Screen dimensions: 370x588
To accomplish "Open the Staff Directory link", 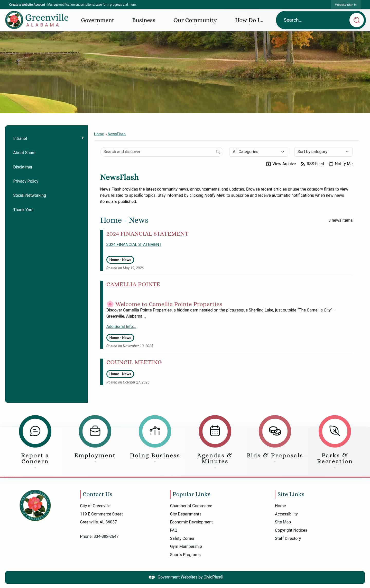I will pyautogui.click(x=288, y=538).
